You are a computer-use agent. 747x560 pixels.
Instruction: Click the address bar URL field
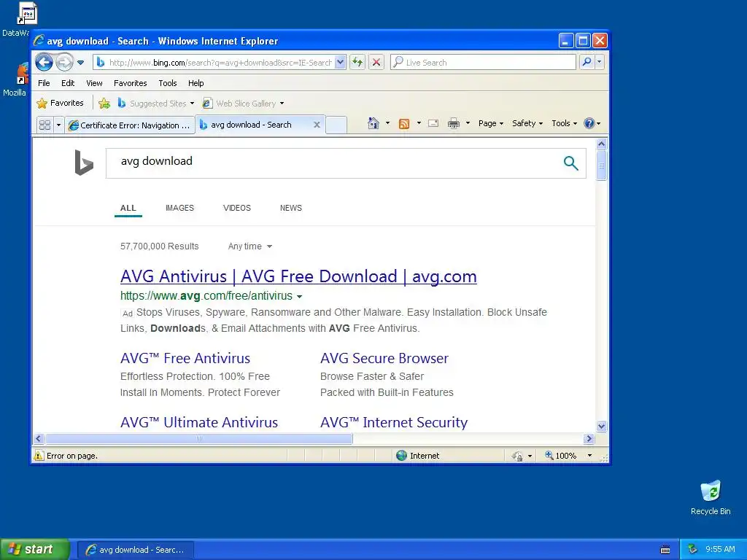(x=220, y=63)
